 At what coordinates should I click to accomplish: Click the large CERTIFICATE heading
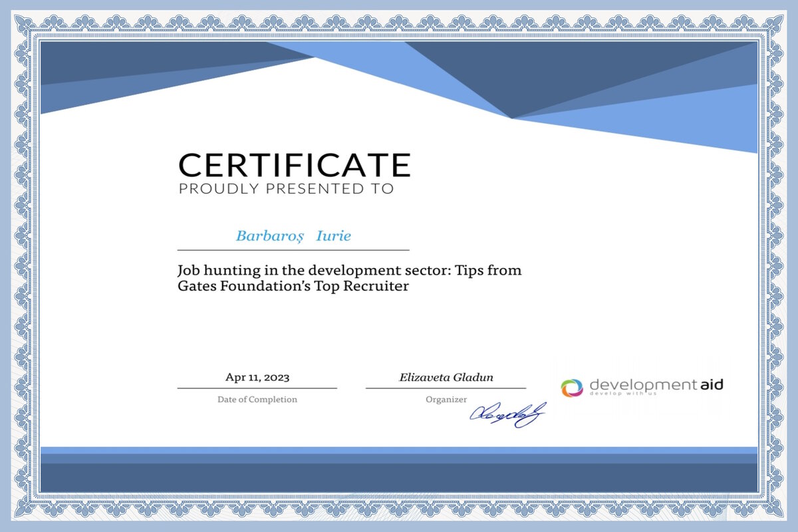pos(294,165)
